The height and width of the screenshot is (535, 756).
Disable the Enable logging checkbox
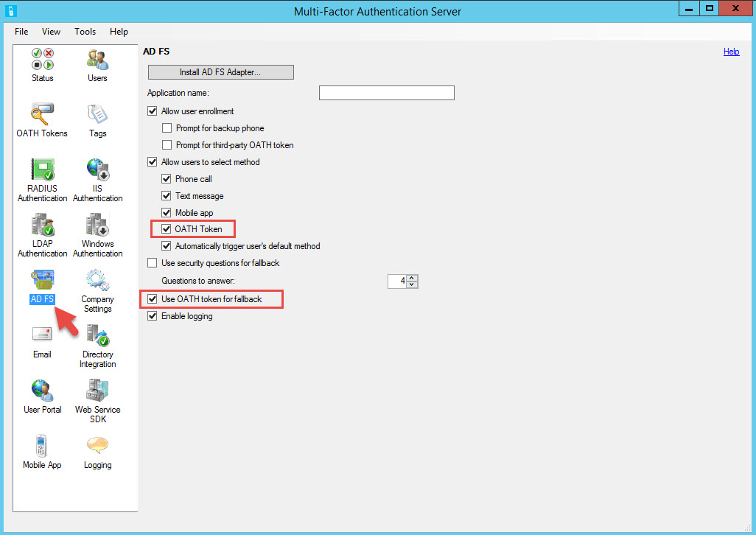pos(153,316)
